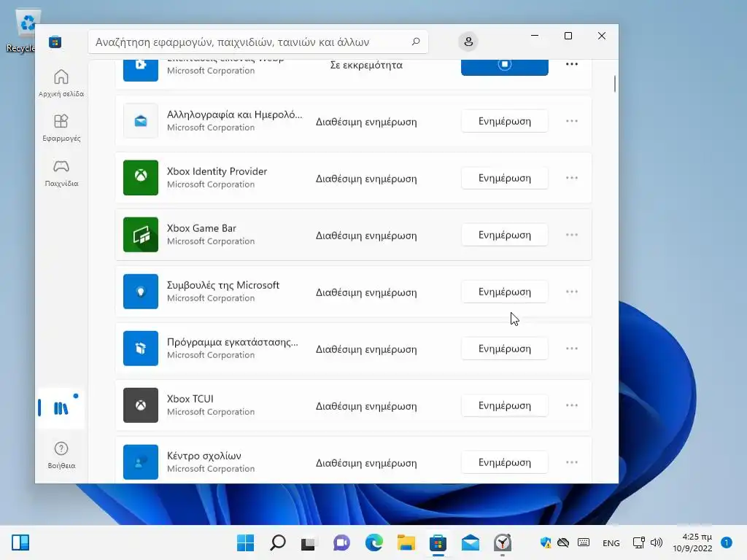The width and height of the screenshot is (747, 560).
Task: Launch Microsoft Edge from the taskbar
Action: pos(374,542)
